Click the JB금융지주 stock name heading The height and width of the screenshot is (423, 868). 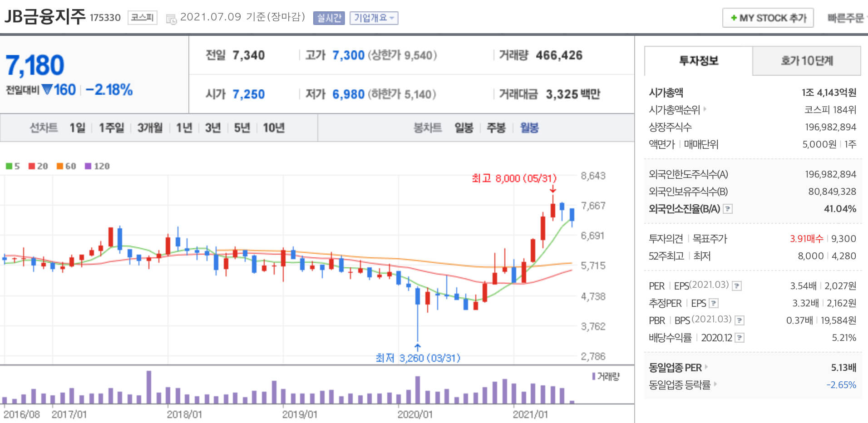(45, 17)
